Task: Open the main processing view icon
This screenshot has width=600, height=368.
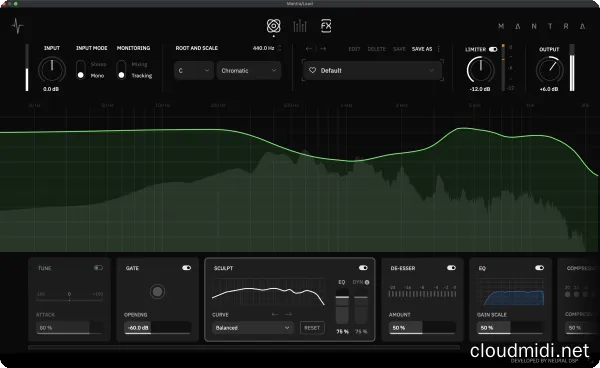Action: point(273,26)
